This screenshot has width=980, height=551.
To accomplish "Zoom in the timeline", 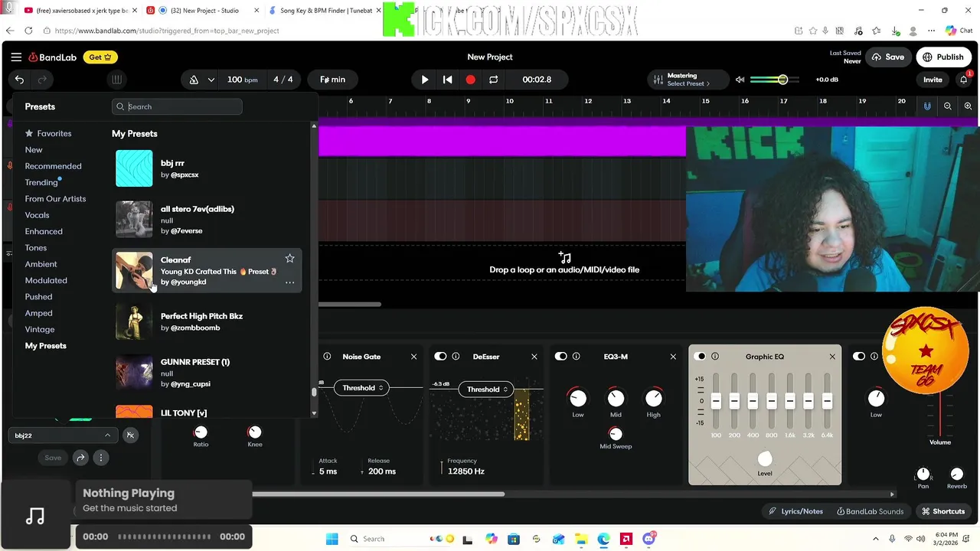I will (969, 106).
